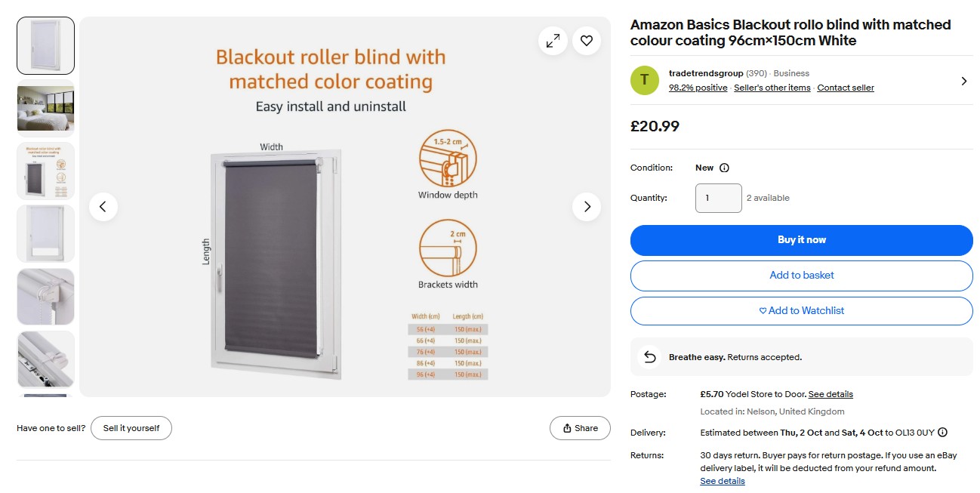Click the heart icon on the product image
This screenshot has height=493, width=980.
tap(587, 41)
